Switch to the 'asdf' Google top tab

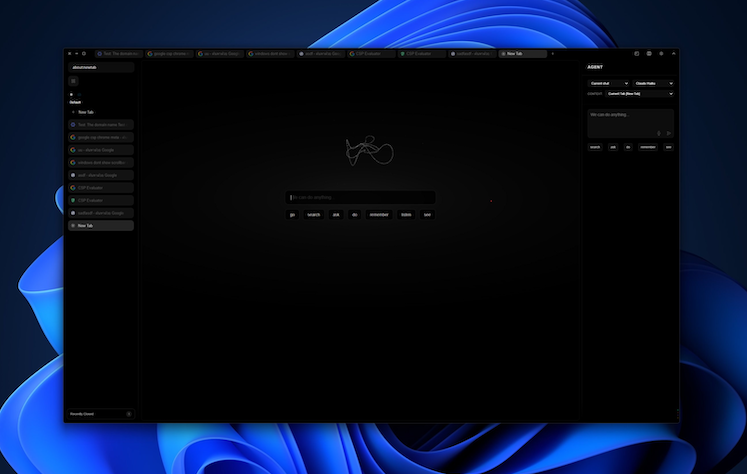tap(321, 54)
